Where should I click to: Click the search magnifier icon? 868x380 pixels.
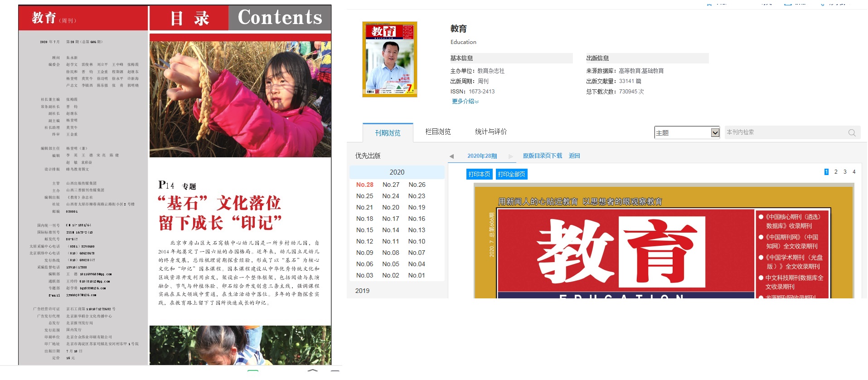click(852, 133)
